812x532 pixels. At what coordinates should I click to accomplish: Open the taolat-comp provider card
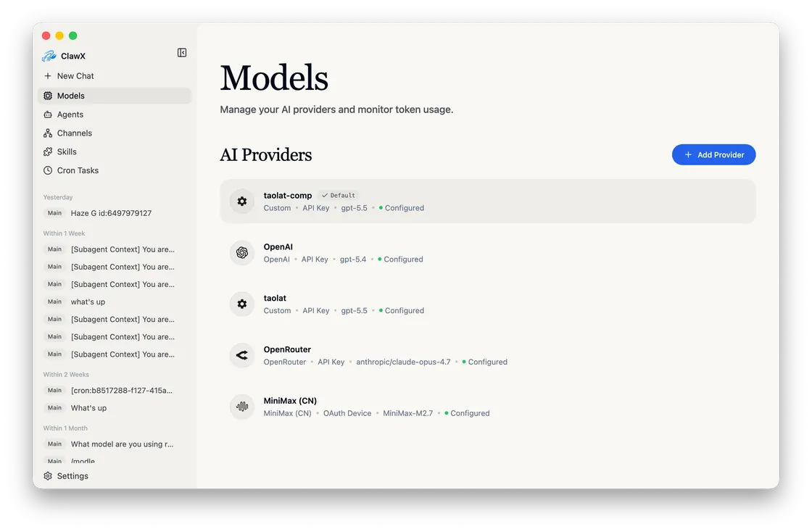[x=487, y=201]
